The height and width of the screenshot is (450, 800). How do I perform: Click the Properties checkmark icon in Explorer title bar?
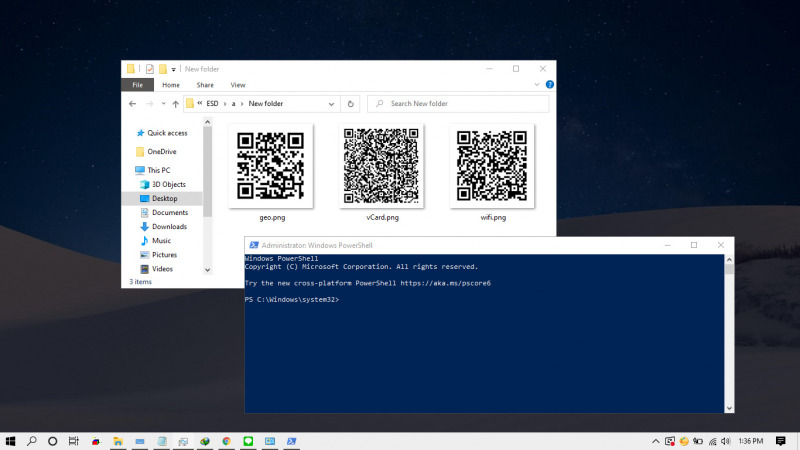click(149, 69)
